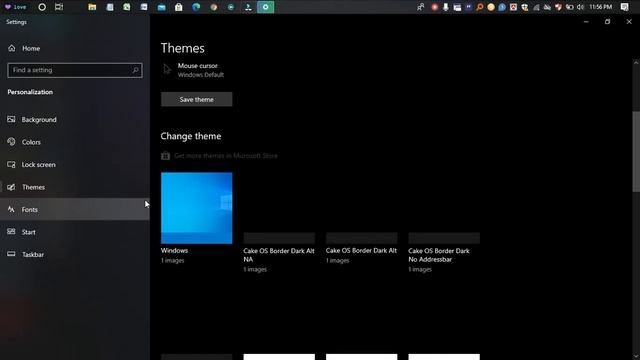The height and width of the screenshot is (360, 640).
Task: Click the red shield security tray icon
Action: coord(558,7)
